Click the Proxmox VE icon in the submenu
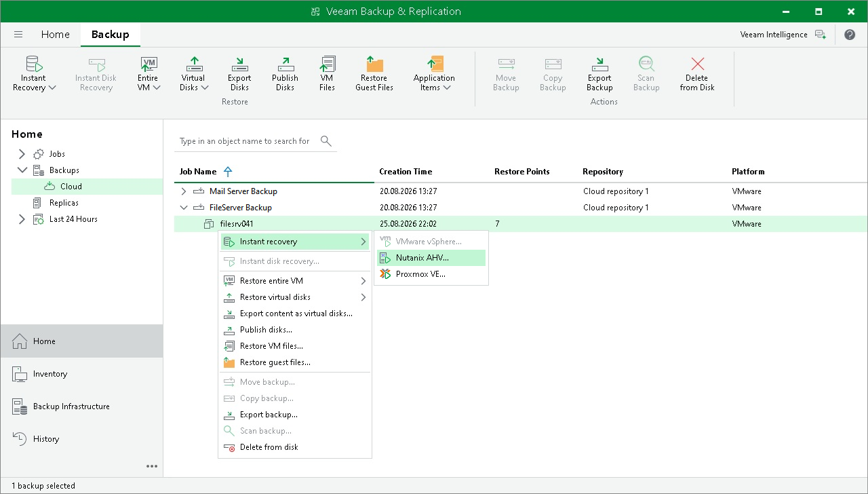 [385, 274]
